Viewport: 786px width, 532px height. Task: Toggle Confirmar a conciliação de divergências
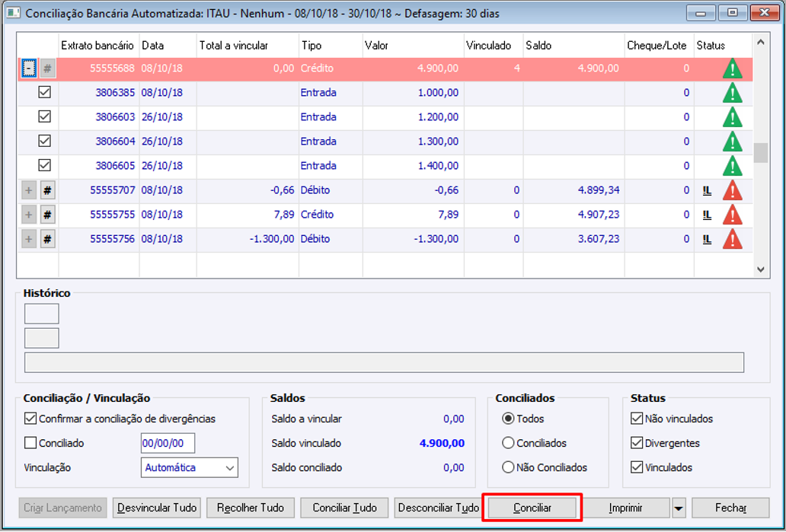pyautogui.click(x=30, y=419)
